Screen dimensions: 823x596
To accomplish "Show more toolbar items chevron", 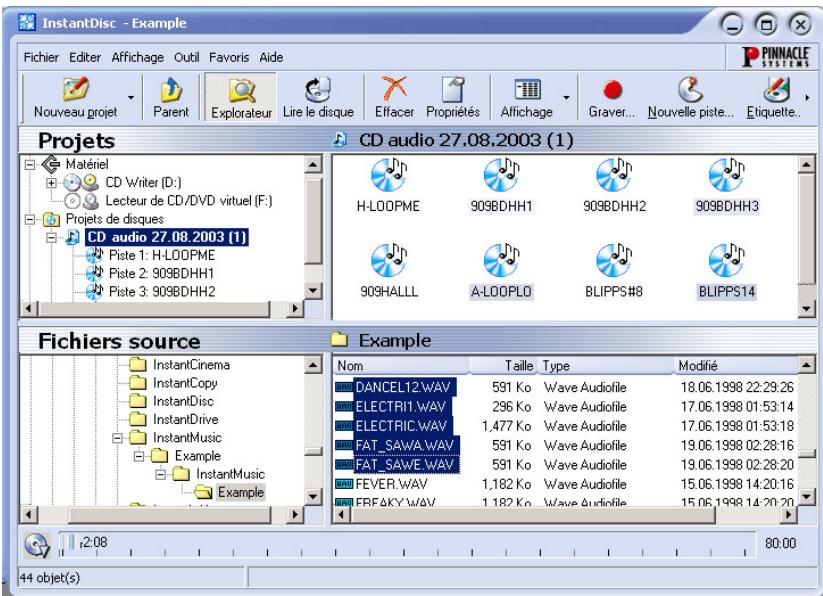I will pyautogui.click(x=807, y=98).
